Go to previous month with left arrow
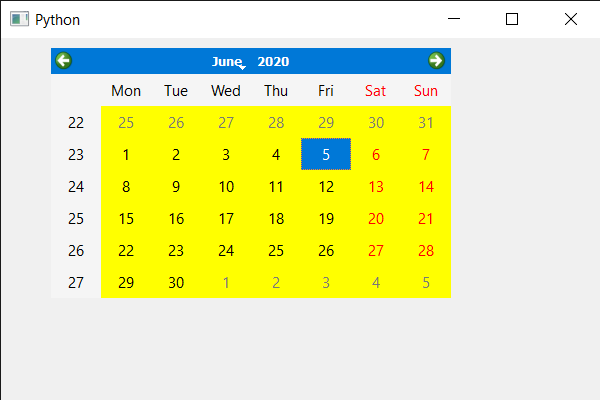Image resolution: width=600 pixels, height=400 pixels. click(x=64, y=60)
